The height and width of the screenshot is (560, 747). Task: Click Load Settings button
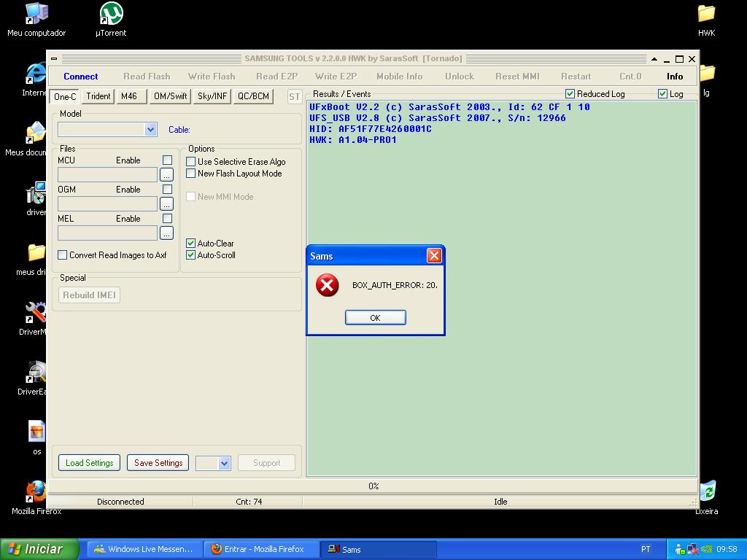[x=89, y=463]
